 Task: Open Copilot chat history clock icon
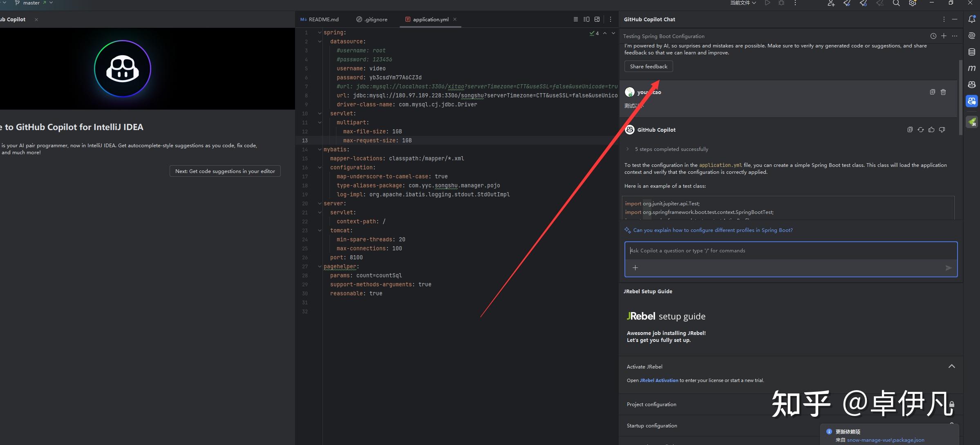pos(933,36)
